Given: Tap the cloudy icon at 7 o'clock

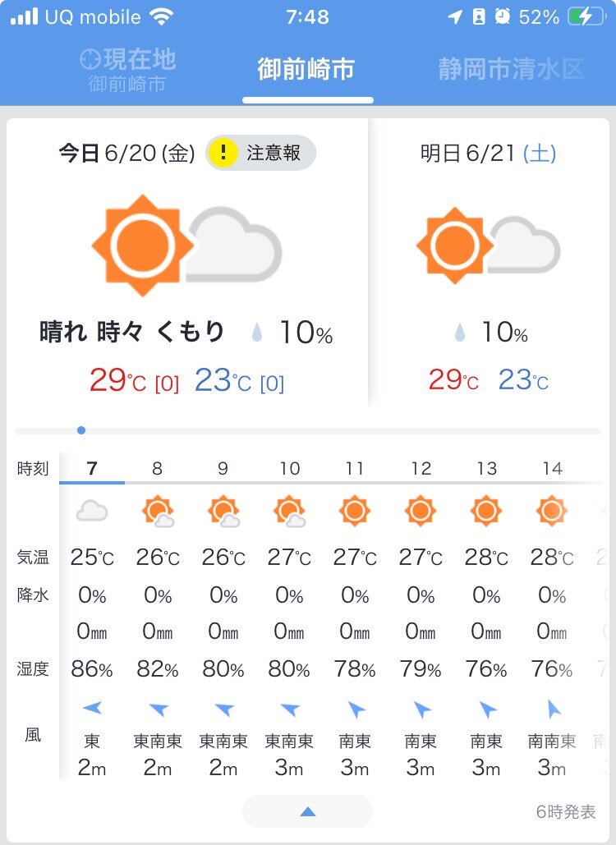Looking at the screenshot, I should point(92,510).
